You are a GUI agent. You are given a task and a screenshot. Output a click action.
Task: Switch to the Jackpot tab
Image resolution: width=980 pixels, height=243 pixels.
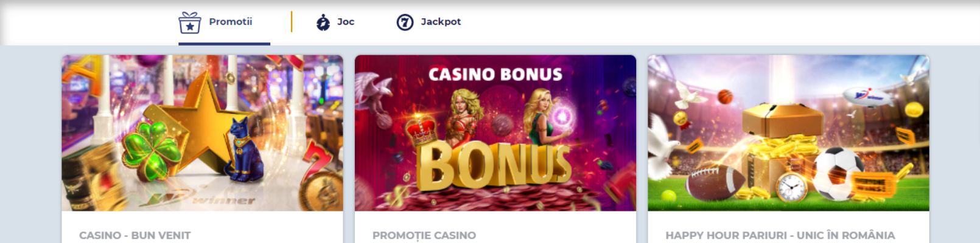tap(429, 22)
